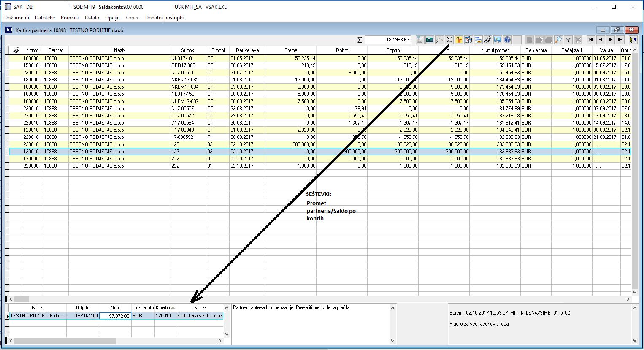Screen dimensions: 644x350
Task: Click the sum field showing 182.983,63
Action: tap(387, 40)
